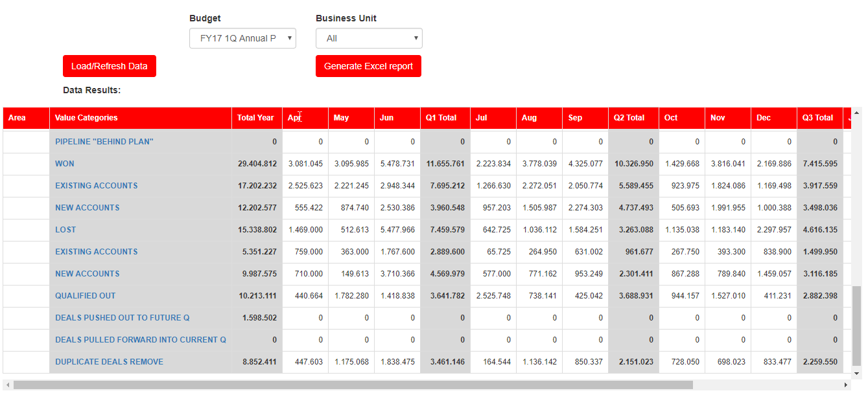
Task: Click the Total Year column header
Action: [x=255, y=118]
